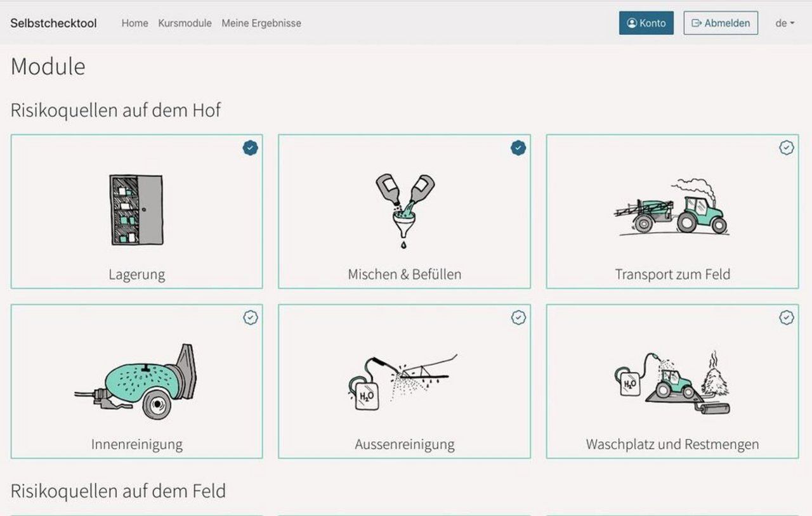
Task: Click the Innenreinigung sprayer machine icon
Action: [137, 380]
